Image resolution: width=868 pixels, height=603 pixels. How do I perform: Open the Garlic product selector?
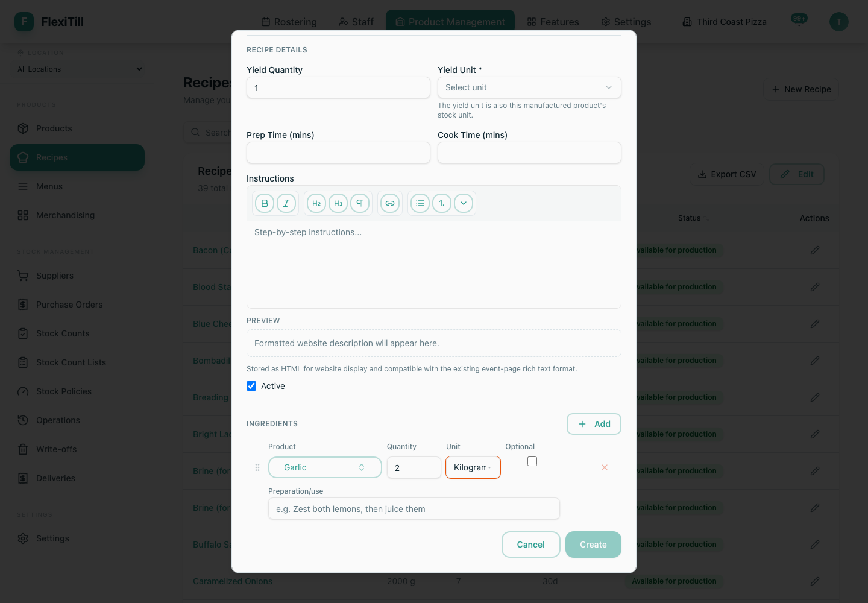tap(325, 467)
